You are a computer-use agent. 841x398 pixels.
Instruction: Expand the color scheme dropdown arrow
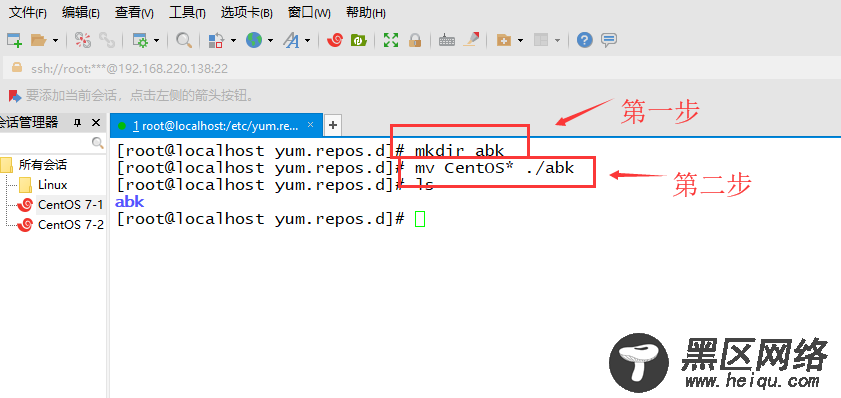[233, 40]
